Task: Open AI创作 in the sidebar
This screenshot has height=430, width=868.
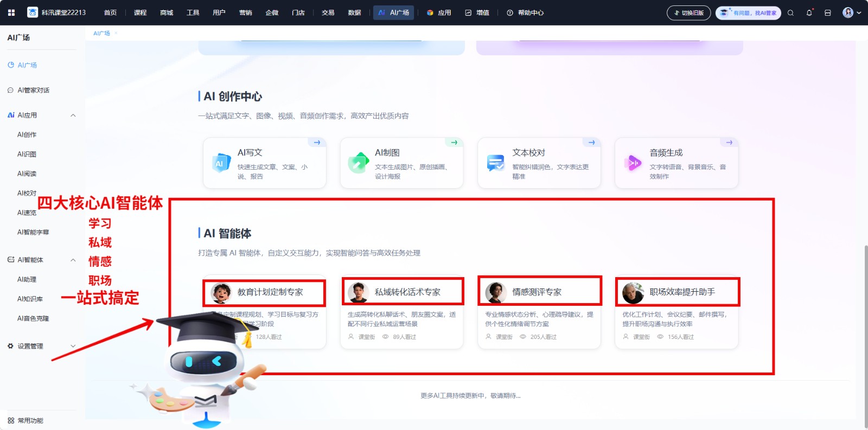Action: (27, 134)
